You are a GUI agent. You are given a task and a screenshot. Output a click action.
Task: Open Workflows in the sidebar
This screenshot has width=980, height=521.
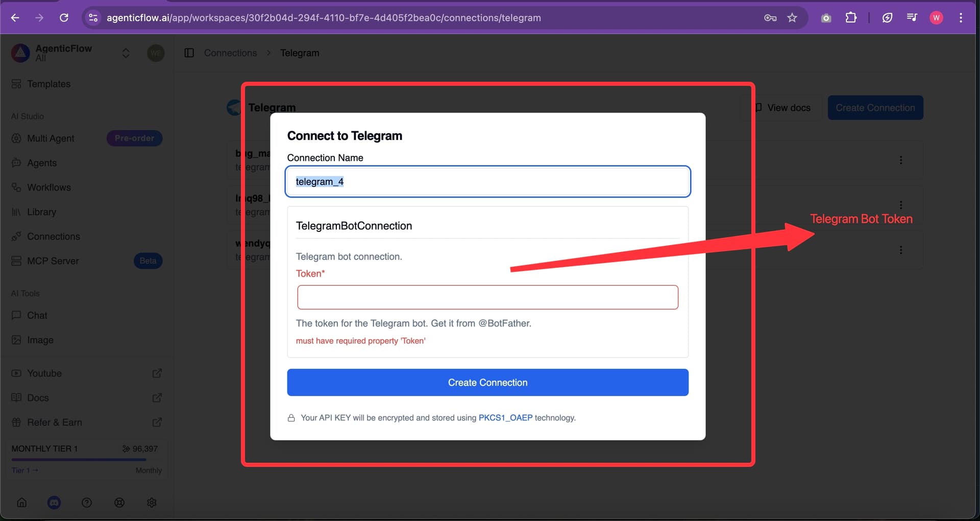click(x=49, y=187)
